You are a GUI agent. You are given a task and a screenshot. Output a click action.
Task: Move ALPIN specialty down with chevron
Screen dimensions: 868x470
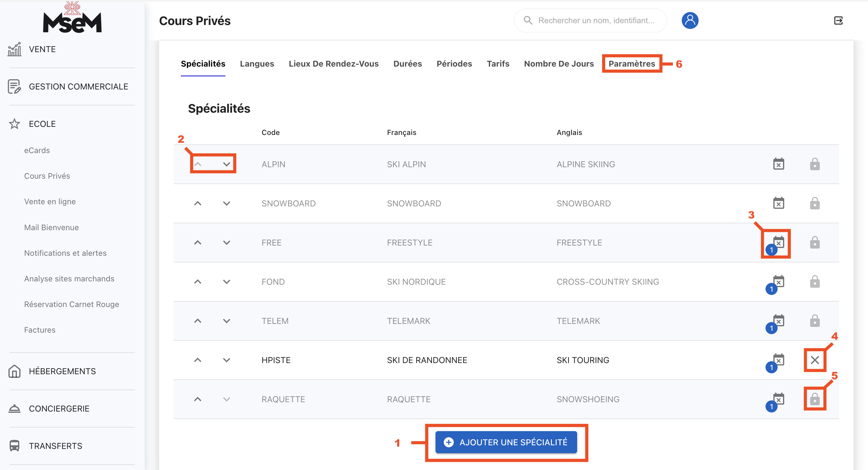pyautogui.click(x=226, y=164)
